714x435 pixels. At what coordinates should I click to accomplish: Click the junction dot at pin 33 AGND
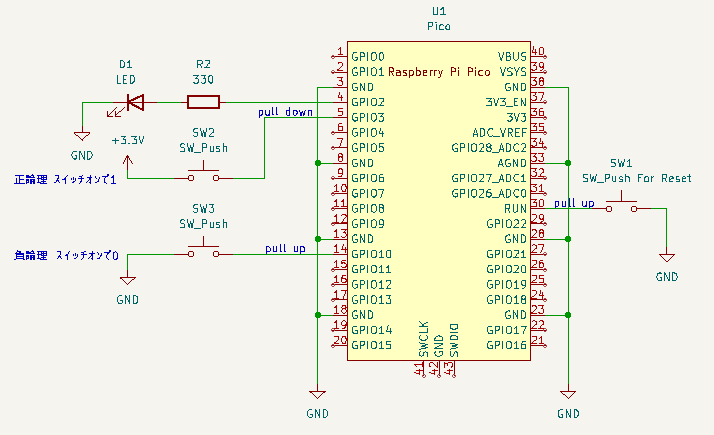(x=568, y=163)
